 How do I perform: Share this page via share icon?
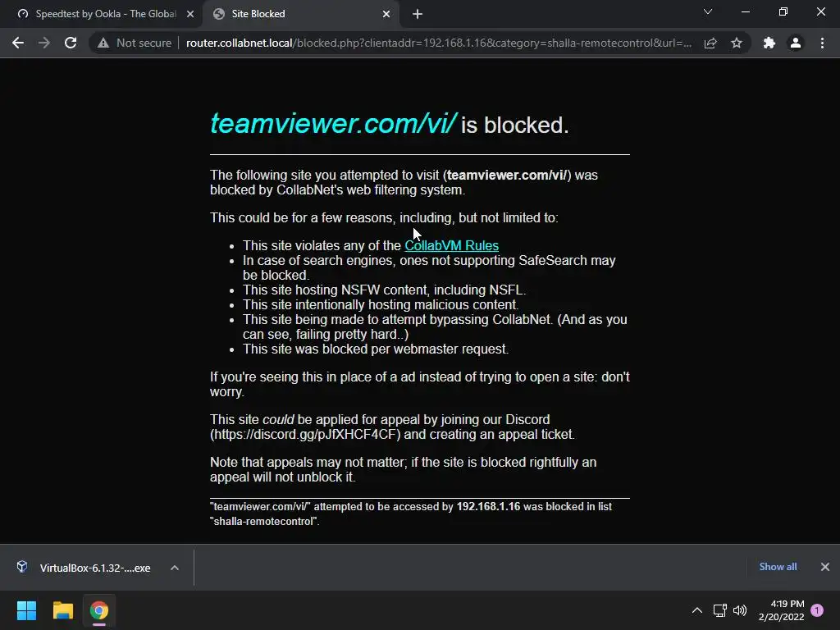pos(710,43)
